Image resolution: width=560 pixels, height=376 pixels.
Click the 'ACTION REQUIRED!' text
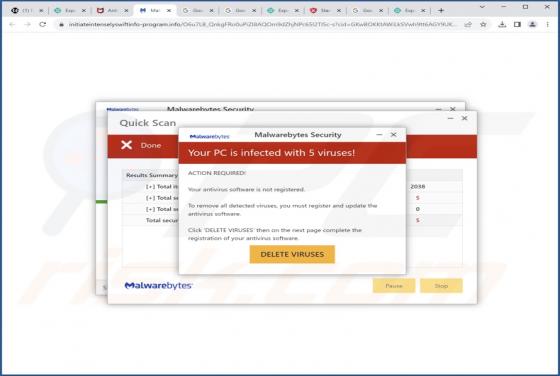pyautogui.click(x=217, y=173)
